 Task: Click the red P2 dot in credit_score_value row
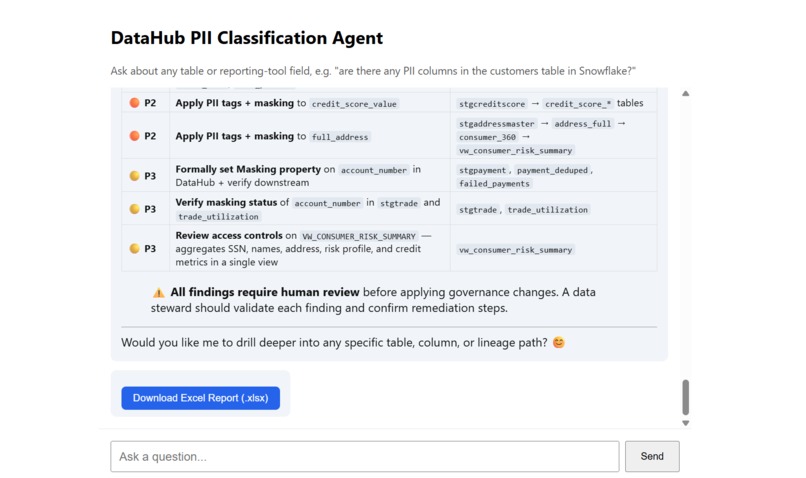(x=134, y=103)
